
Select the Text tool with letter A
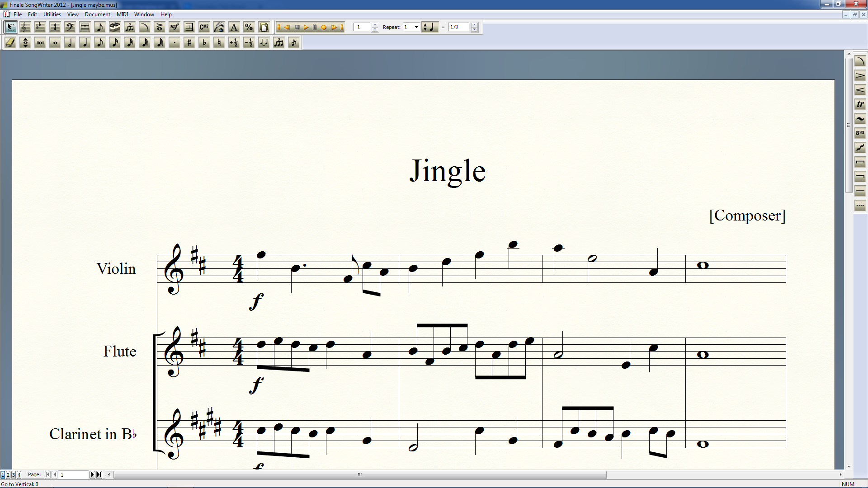point(234,28)
